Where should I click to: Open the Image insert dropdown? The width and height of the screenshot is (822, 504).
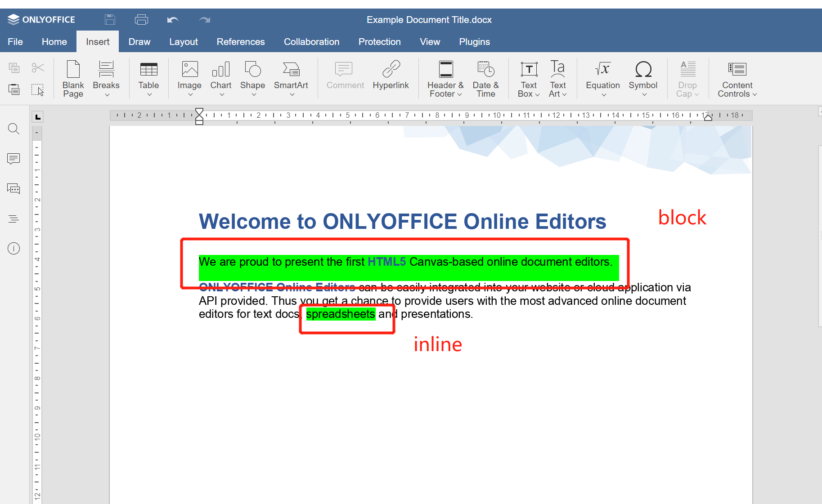[x=189, y=79]
